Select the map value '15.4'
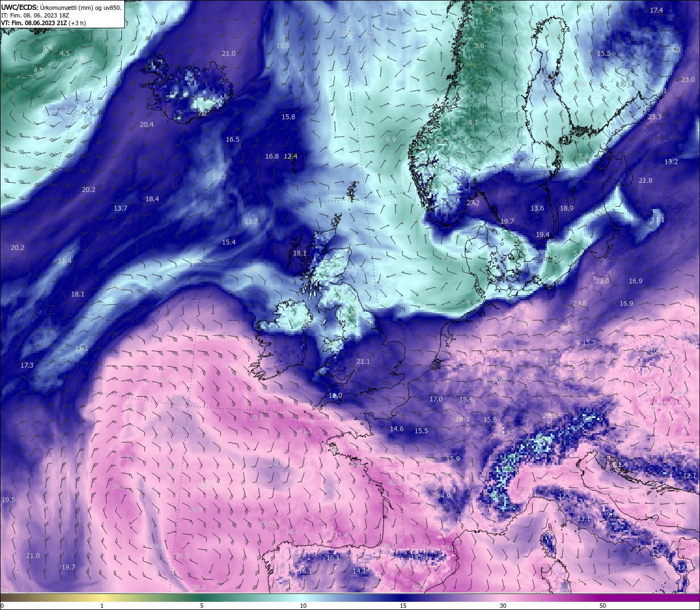Screen dimensions: 700x610 (229, 242)
